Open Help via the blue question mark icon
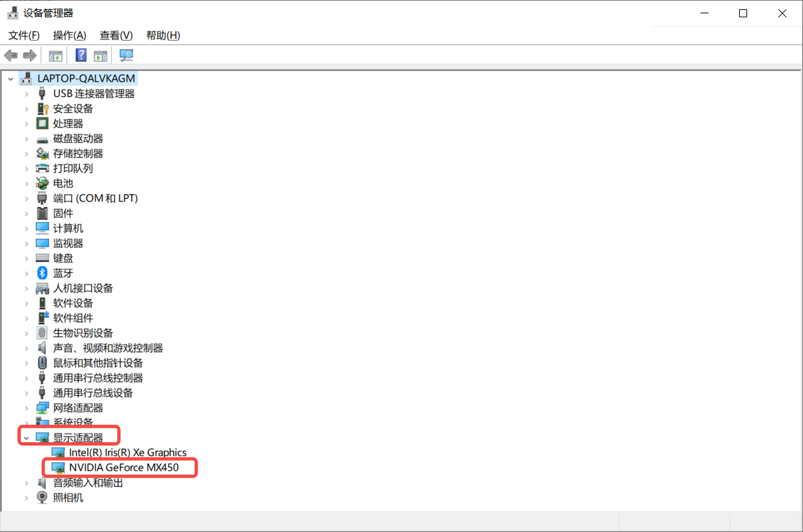Screen dimensions: 803x532 tap(81, 55)
